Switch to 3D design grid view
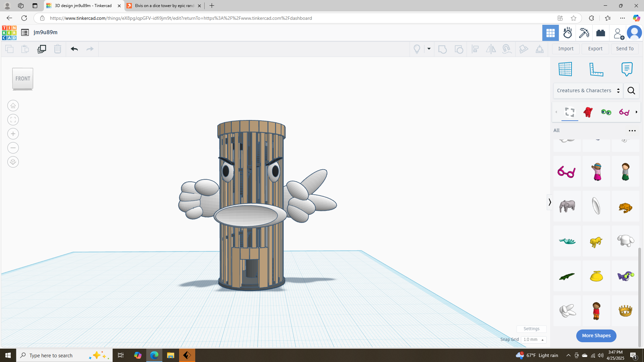The image size is (644, 362). click(x=550, y=33)
